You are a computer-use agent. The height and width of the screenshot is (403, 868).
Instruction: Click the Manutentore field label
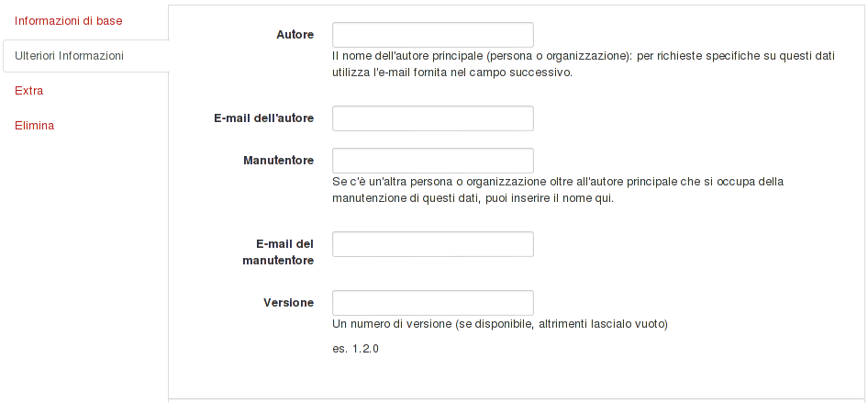(x=278, y=161)
